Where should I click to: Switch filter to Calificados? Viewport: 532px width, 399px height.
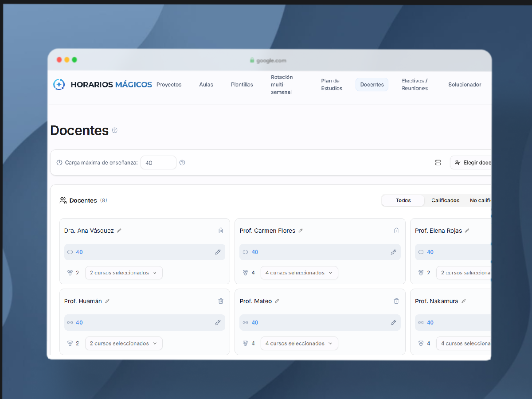click(x=446, y=200)
